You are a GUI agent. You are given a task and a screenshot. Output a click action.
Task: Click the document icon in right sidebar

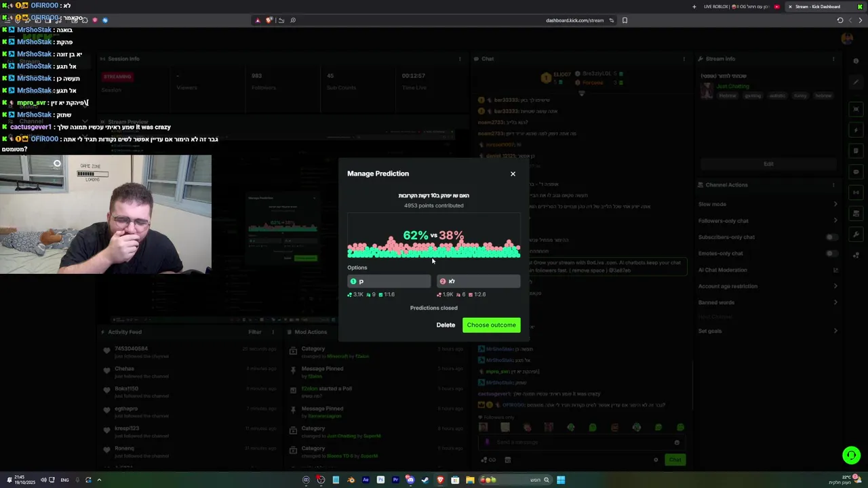(x=856, y=151)
